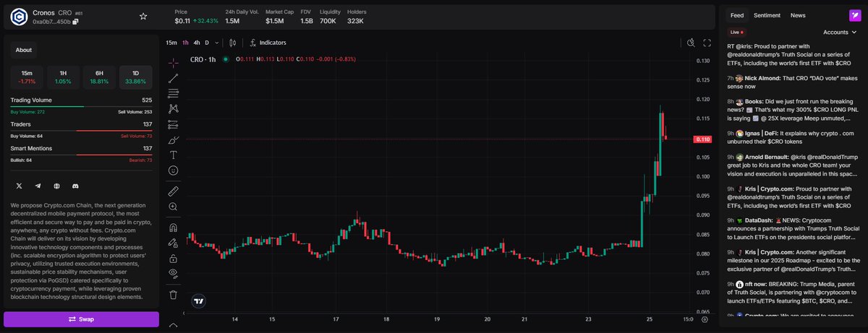Open the Discord social link
868x333 pixels.
[x=75, y=186]
